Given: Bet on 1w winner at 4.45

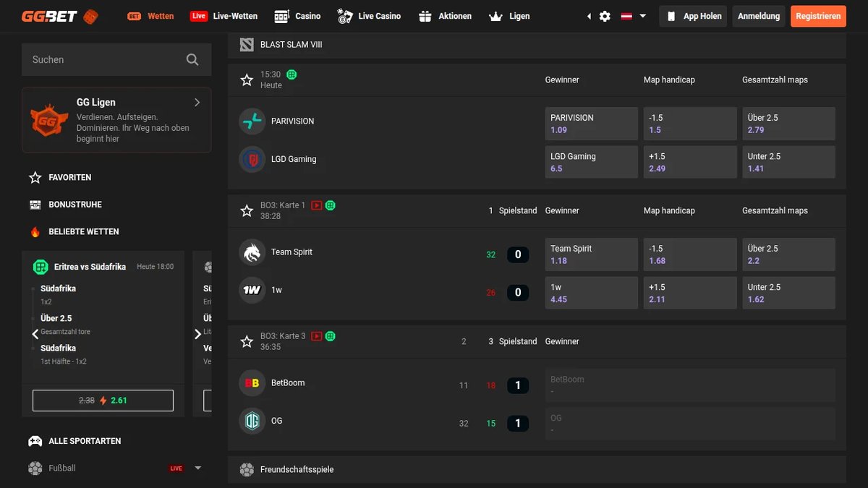Looking at the screenshot, I should [592, 293].
